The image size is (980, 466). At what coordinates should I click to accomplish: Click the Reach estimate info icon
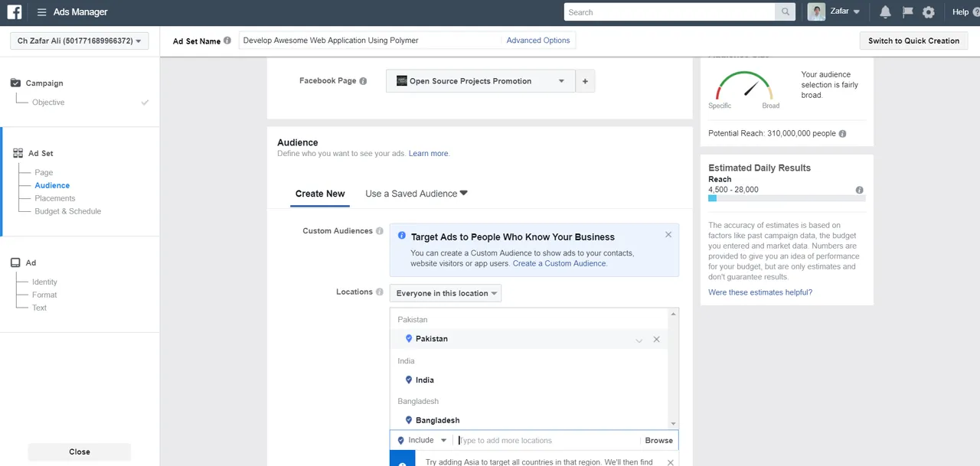pos(859,190)
